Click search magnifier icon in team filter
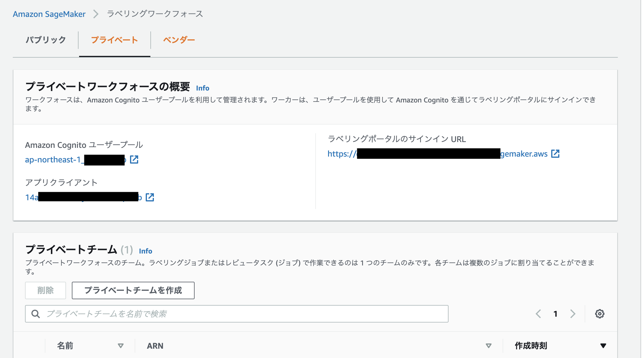The height and width of the screenshot is (358, 644). [x=35, y=314]
